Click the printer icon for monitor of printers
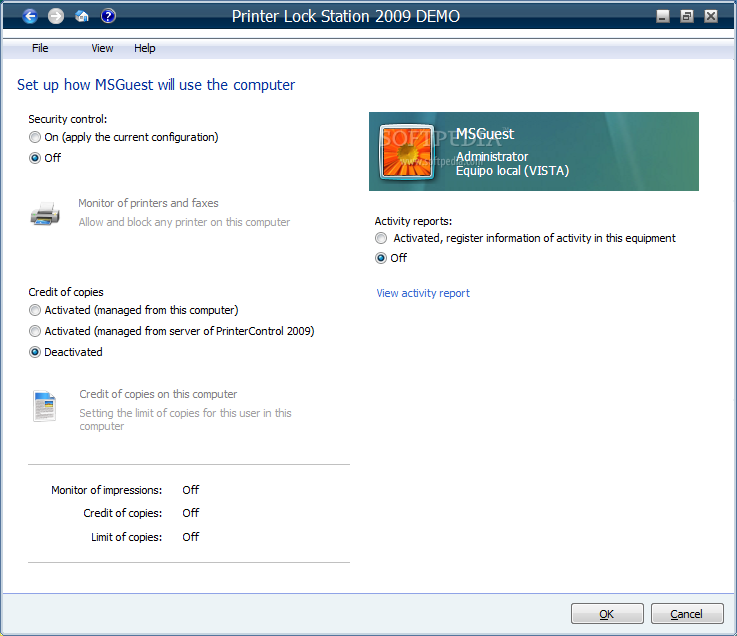The height and width of the screenshot is (636, 737). tap(45, 214)
